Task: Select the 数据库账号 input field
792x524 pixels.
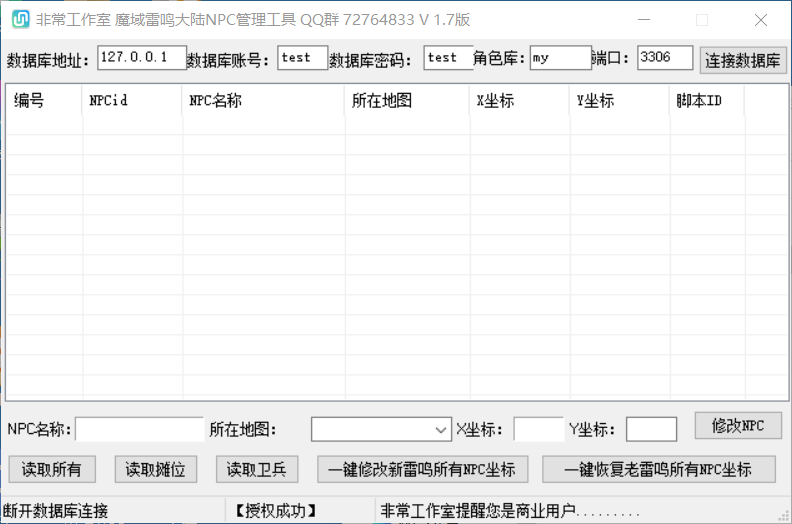Action: coord(302,57)
